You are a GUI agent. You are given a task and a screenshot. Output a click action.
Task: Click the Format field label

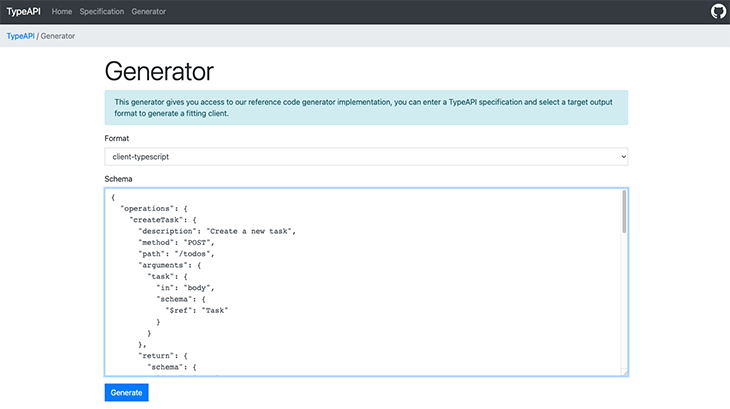[117, 138]
